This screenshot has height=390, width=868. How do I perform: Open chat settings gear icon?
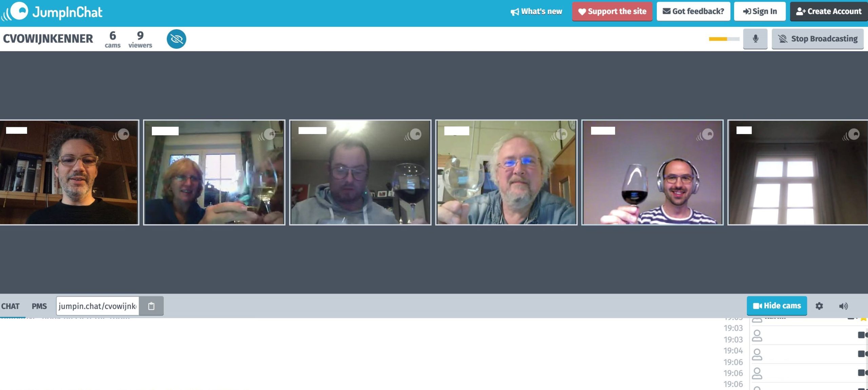pyautogui.click(x=819, y=306)
